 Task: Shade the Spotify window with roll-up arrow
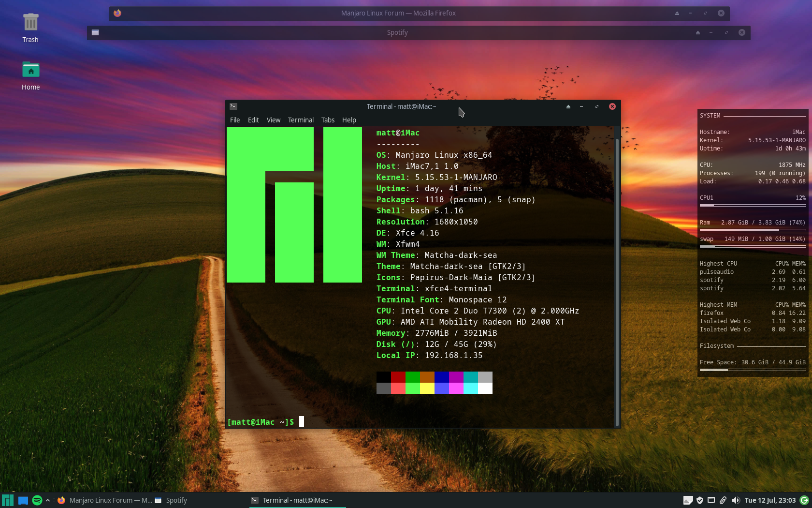[x=698, y=32]
